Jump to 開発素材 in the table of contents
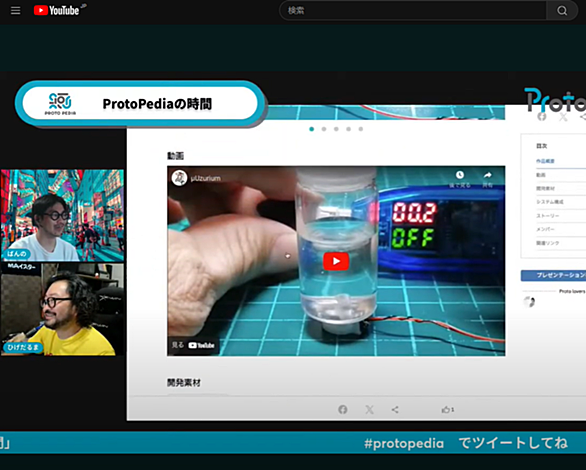Screen dimensions: 586x470 545,188
